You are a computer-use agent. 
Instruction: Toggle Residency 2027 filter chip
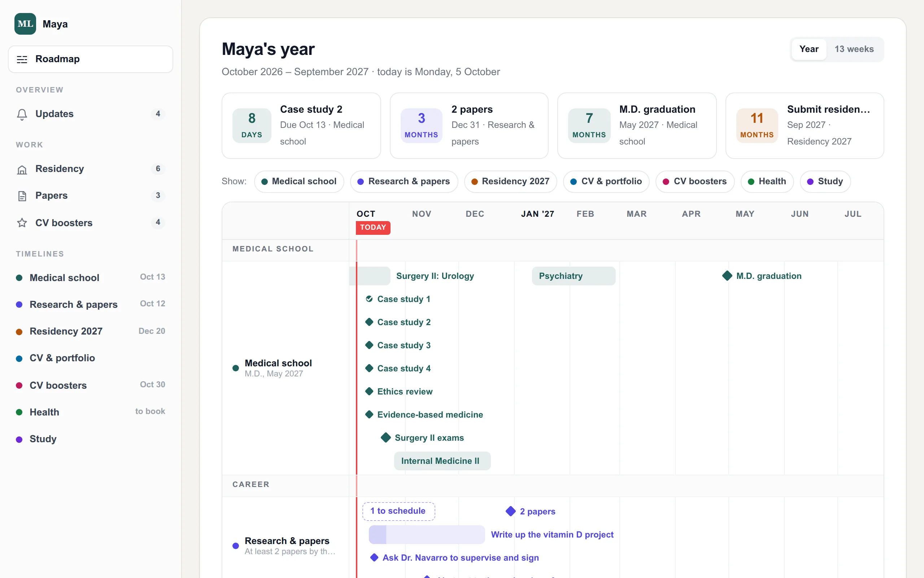[x=510, y=182]
